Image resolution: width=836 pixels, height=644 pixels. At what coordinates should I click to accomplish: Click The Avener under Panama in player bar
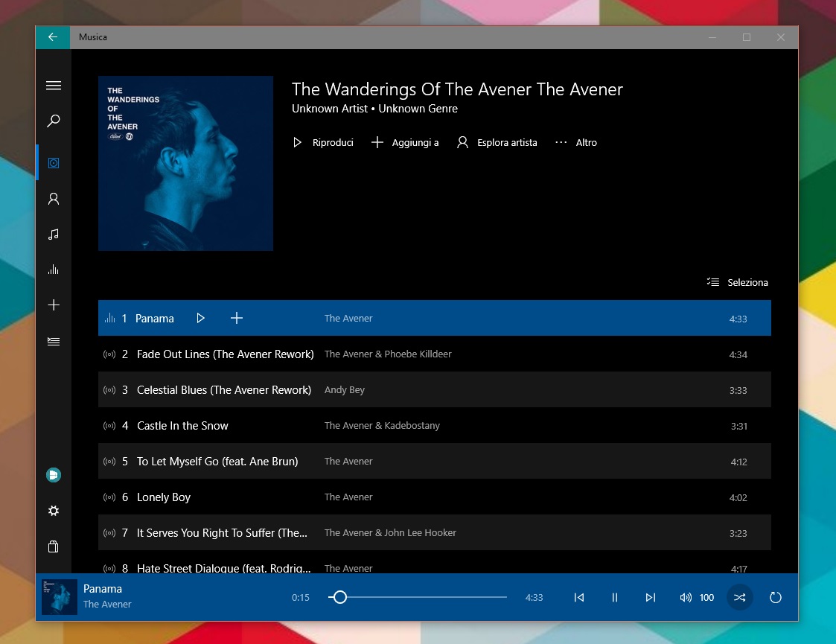tap(107, 604)
